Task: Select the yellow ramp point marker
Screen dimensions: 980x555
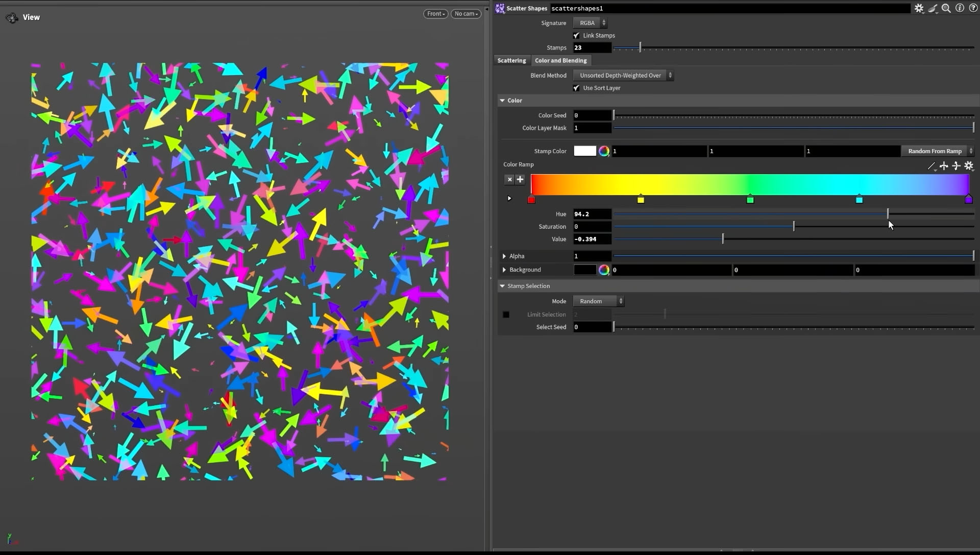Action: [641, 200]
